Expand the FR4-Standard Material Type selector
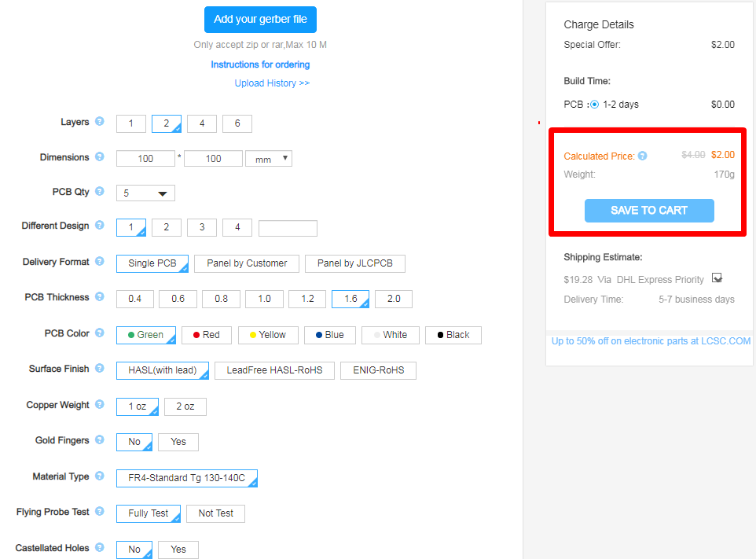 (x=187, y=478)
